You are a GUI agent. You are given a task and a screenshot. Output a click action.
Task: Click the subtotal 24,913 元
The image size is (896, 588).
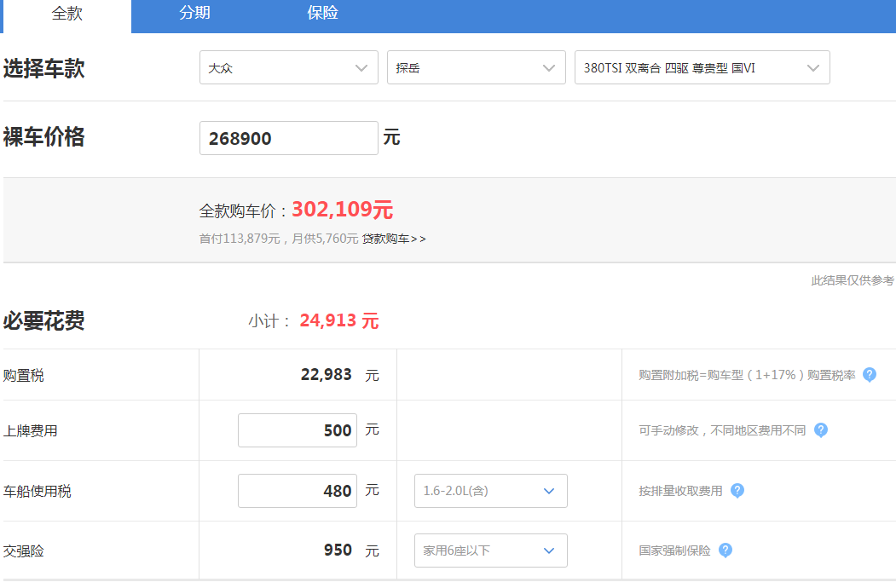click(x=338, y=320)
